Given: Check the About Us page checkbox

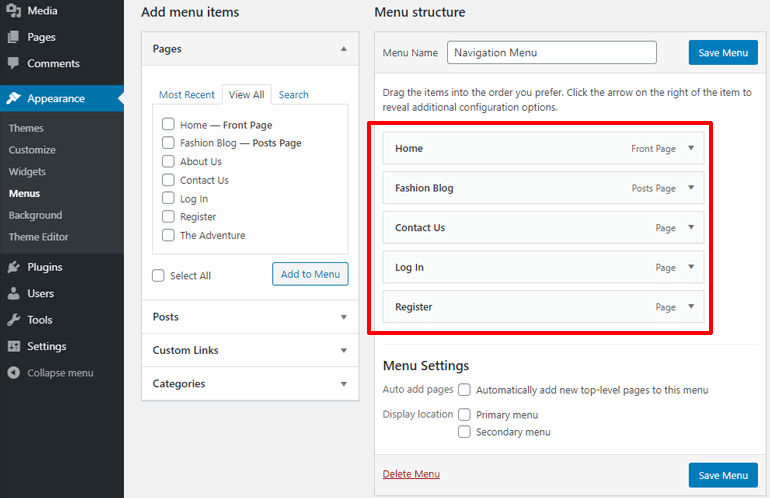Looking at the screenshot, I should pyautogui.click(x=169, y=162).
